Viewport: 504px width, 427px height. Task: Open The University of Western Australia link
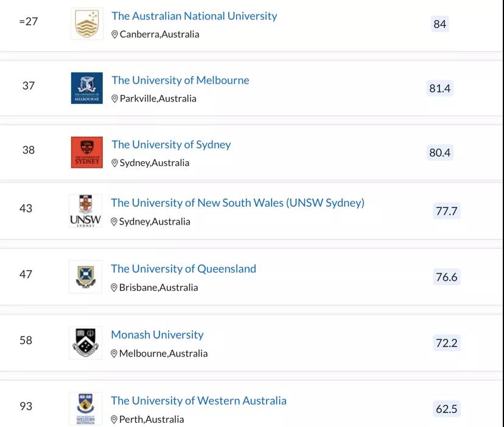(198, 401)
